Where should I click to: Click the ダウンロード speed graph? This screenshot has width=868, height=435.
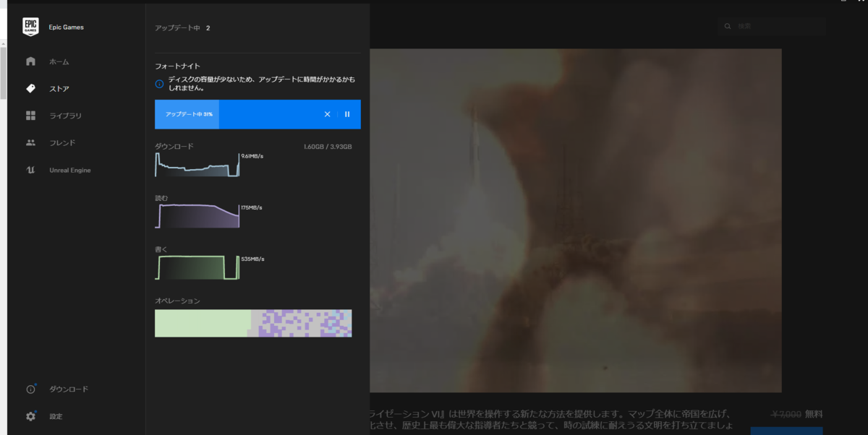coord(197,165)
